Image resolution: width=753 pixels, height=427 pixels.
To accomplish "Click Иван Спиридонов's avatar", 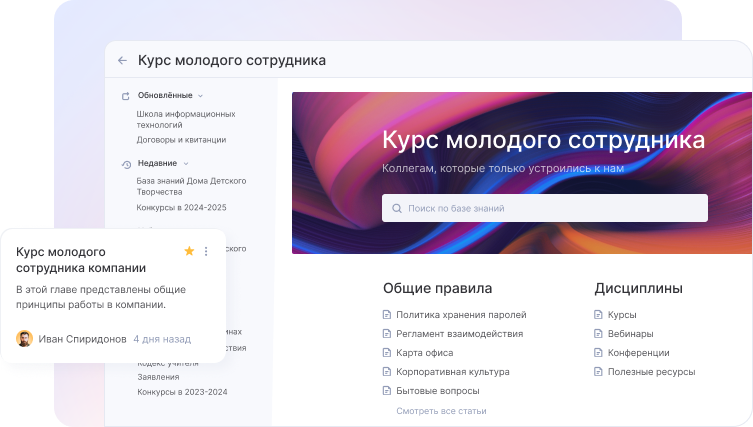I will pos(25,339).
